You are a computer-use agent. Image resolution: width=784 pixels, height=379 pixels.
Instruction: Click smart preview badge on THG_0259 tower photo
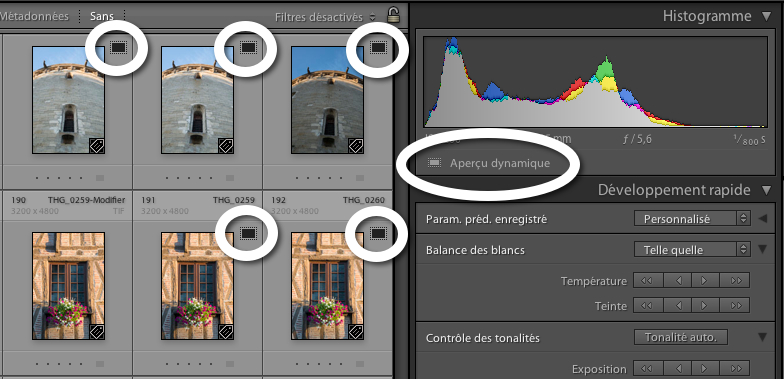tap(248, 47)
